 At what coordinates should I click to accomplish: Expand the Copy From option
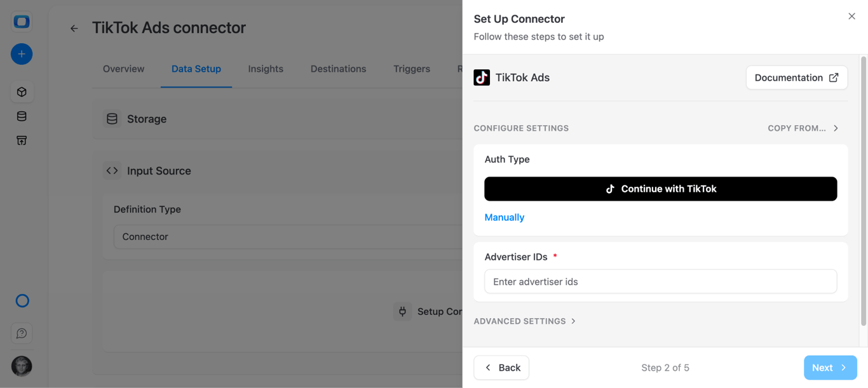[x=804, y=128]
